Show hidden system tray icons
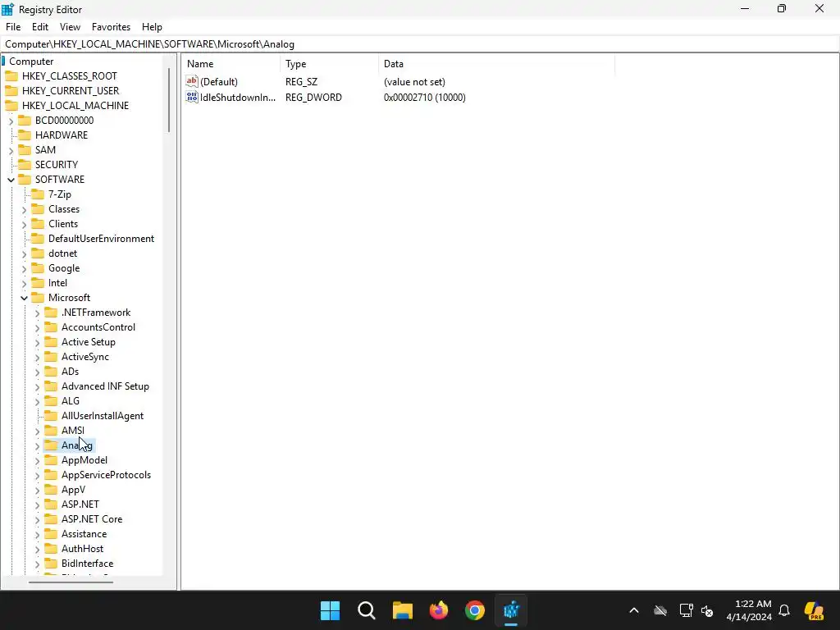840x630 pixels. pyautogui.click(x=634, y=610)
